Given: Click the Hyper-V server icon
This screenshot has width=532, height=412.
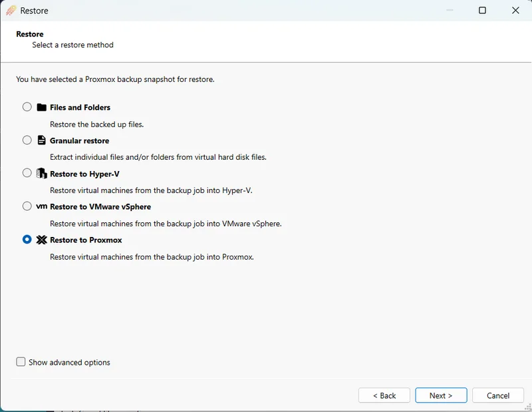Looking at the screenshot, I should click(x=41, y=174).
